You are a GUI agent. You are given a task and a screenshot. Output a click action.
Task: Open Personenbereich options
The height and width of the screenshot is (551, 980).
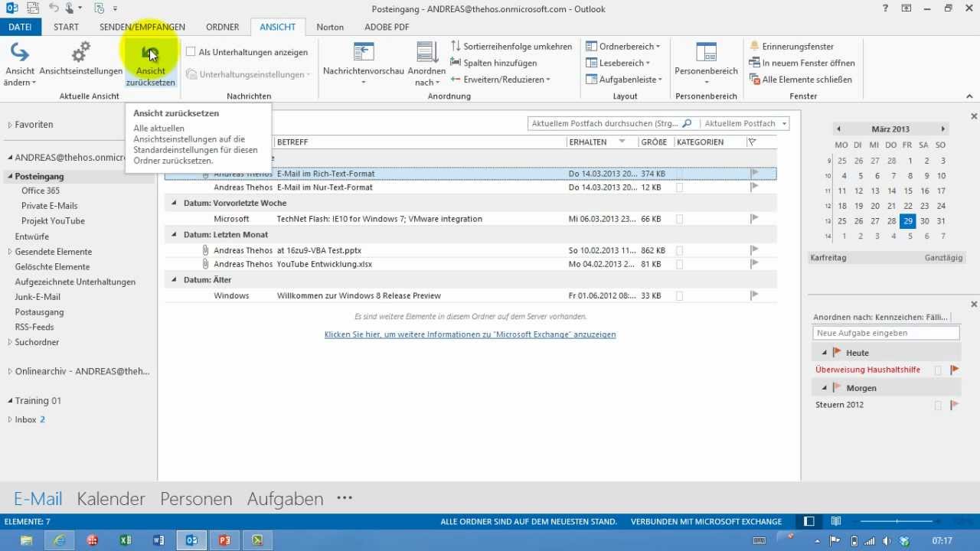(x=706, y=65)
